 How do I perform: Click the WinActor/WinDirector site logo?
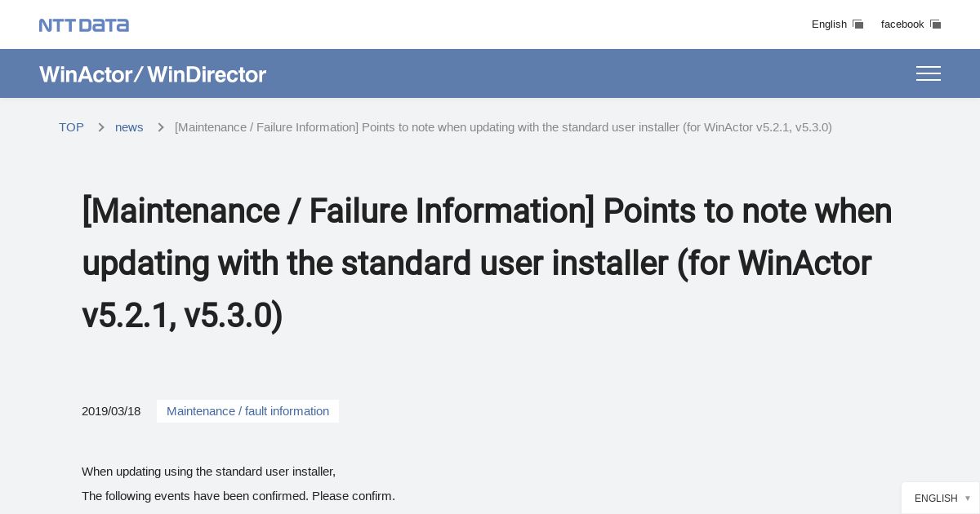point(153,74)
